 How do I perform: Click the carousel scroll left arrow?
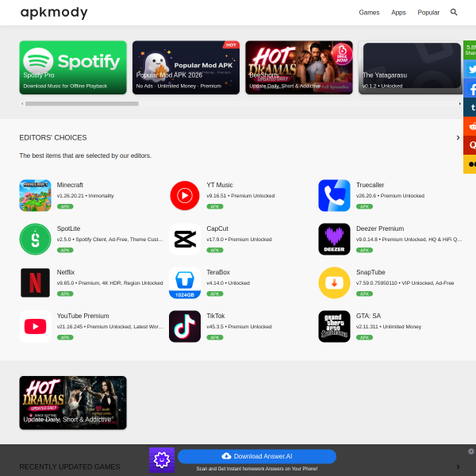(x=22, y=104)
